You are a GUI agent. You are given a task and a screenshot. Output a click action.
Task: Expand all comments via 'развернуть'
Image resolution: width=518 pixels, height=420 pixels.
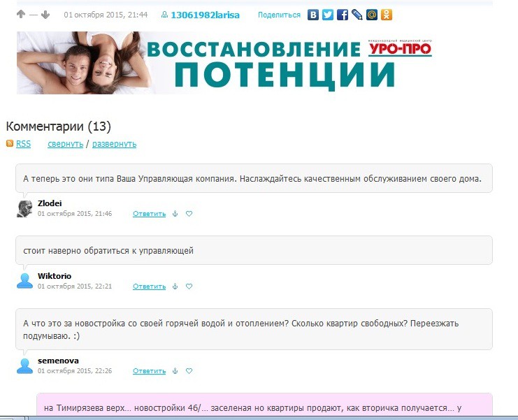click(114, 144)
